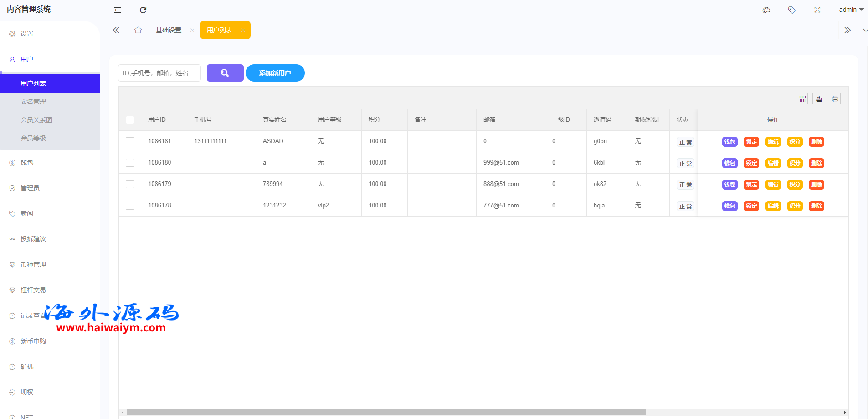This screenshot has width=868, height=419.
Task: Collapse sidebar using the menu fold icon
Action: (x=118, y=10)
